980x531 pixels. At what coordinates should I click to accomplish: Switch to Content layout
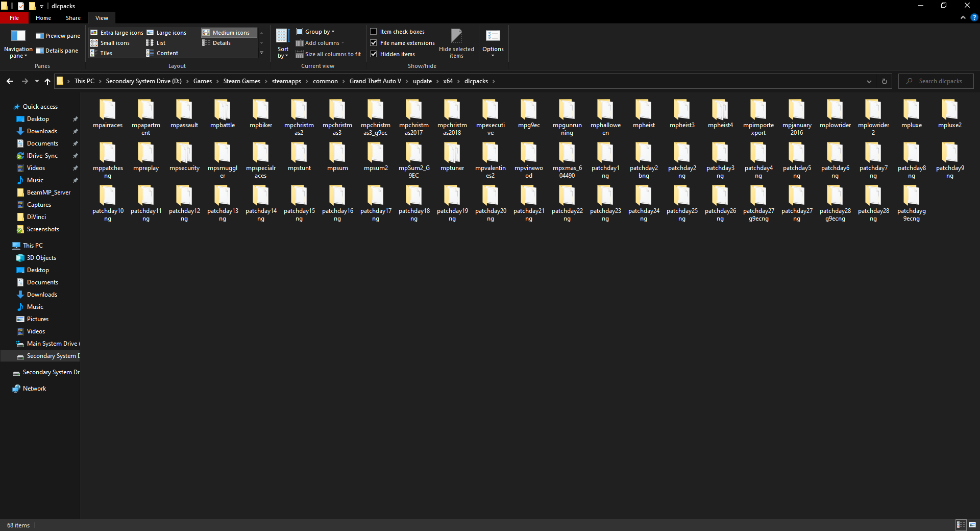click(x=162, y=53)
